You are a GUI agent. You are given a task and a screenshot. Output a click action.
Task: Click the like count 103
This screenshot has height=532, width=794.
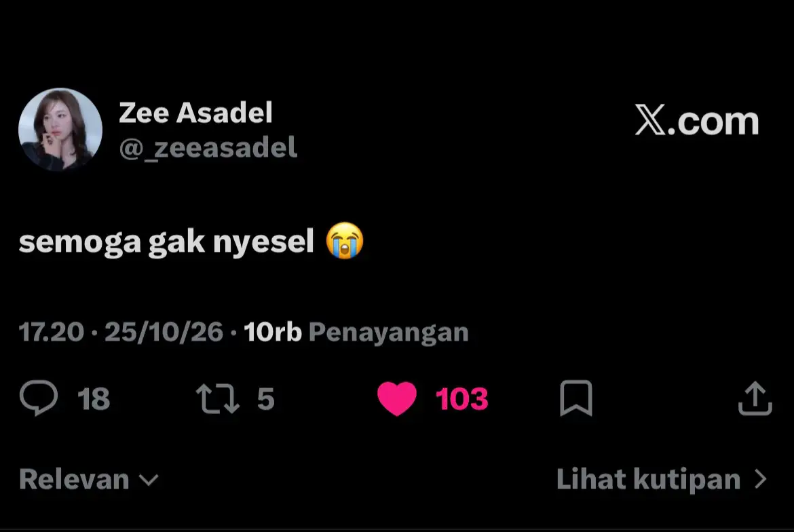[x=462, y=399]
